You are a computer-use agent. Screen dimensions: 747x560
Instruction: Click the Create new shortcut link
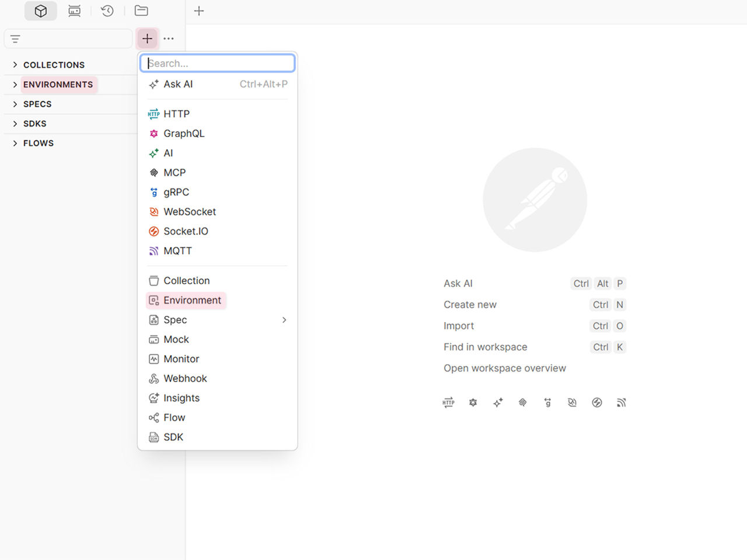[x=470, y=304]
